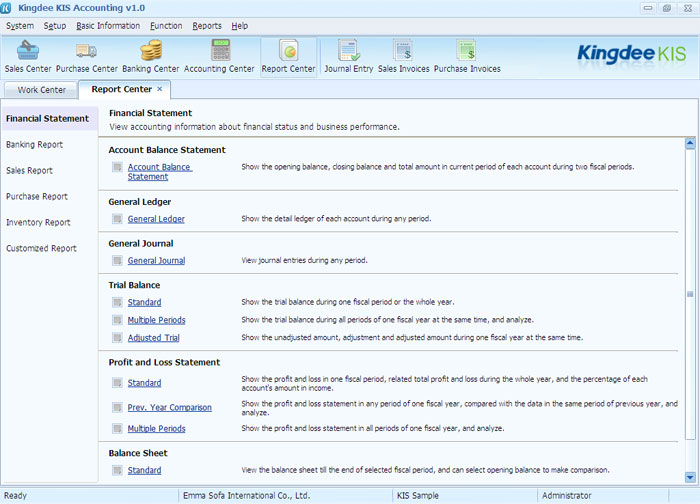The width and height of the screenshot is (700, 504).
Task: Open the General Ledger report link
Action: [156, 219]
